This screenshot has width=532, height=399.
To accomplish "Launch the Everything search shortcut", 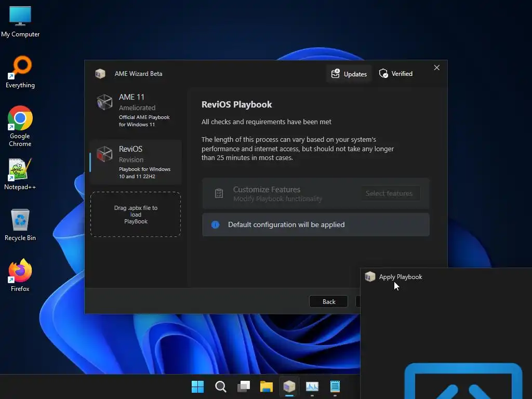I will pos(20,72).
